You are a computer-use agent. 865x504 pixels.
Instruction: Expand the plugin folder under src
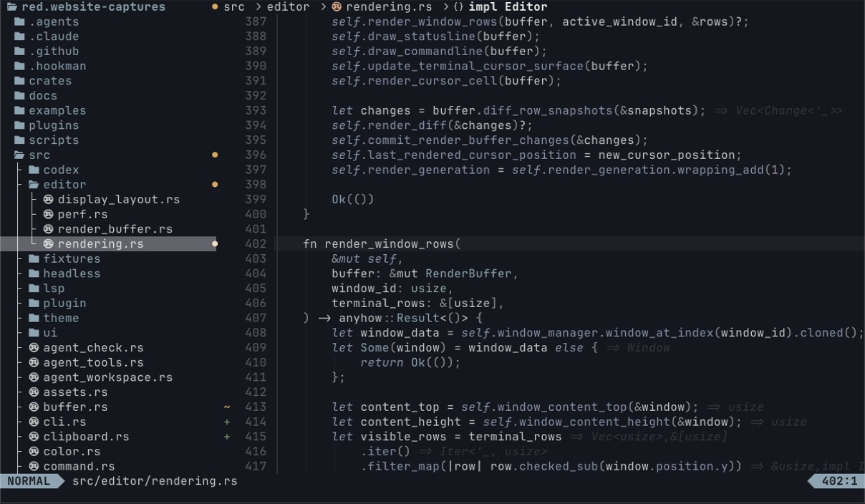point(34,303)
